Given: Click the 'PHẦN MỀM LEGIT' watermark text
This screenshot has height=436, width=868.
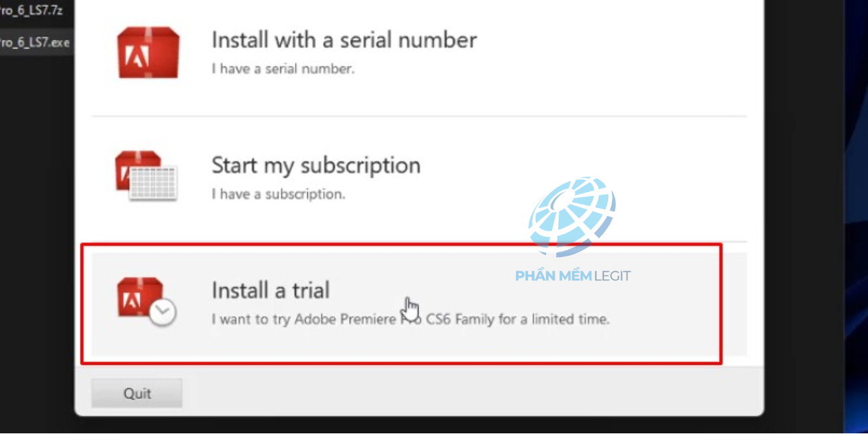Looking at the screenshot, I should [573, 276].
